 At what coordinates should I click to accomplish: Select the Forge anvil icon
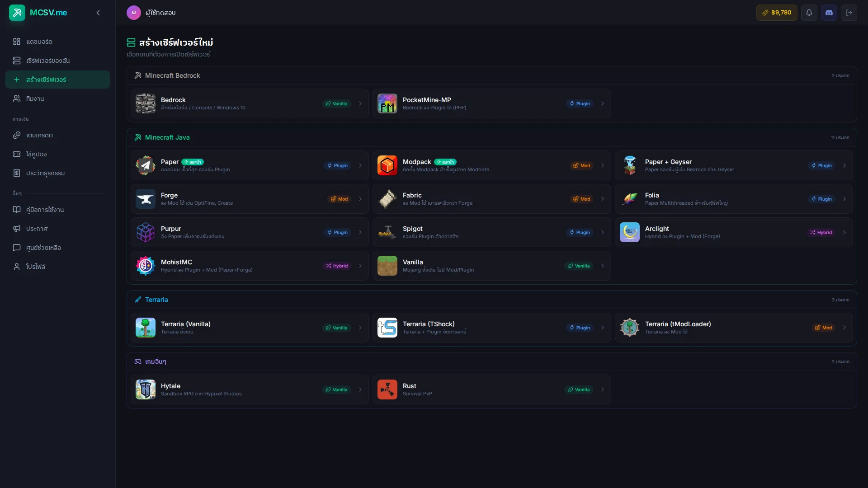(146, 199)
